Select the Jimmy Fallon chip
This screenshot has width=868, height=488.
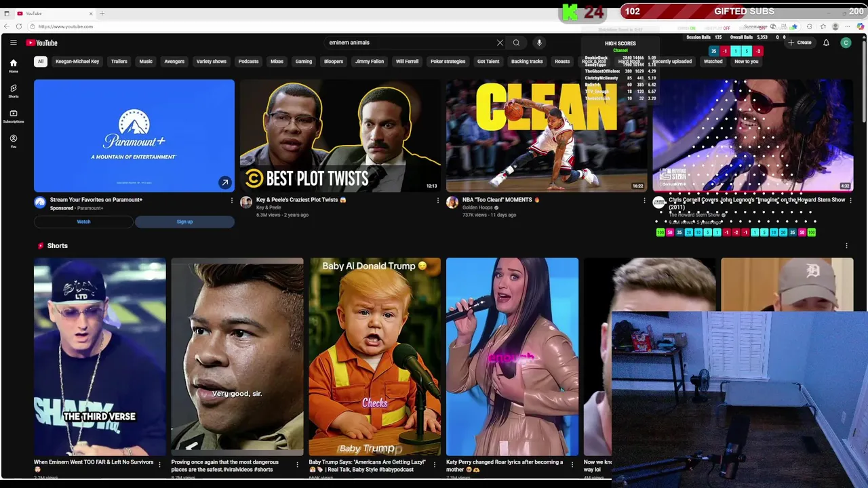[x=370, y=62]
